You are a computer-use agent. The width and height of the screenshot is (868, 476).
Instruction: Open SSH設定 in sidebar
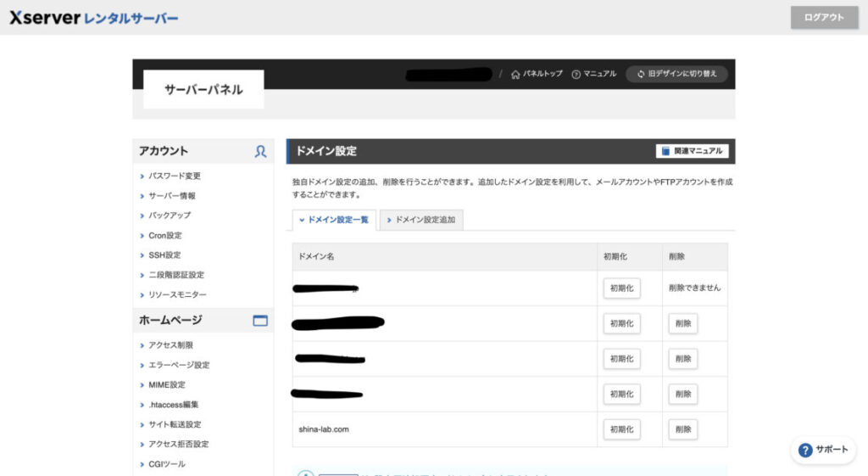(x=164, y=255)
